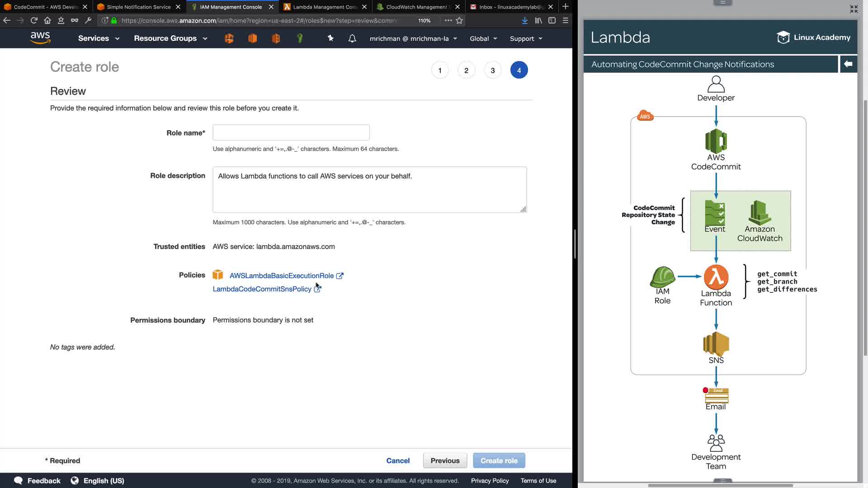Switch to Lambda Management Console tab

325,7
